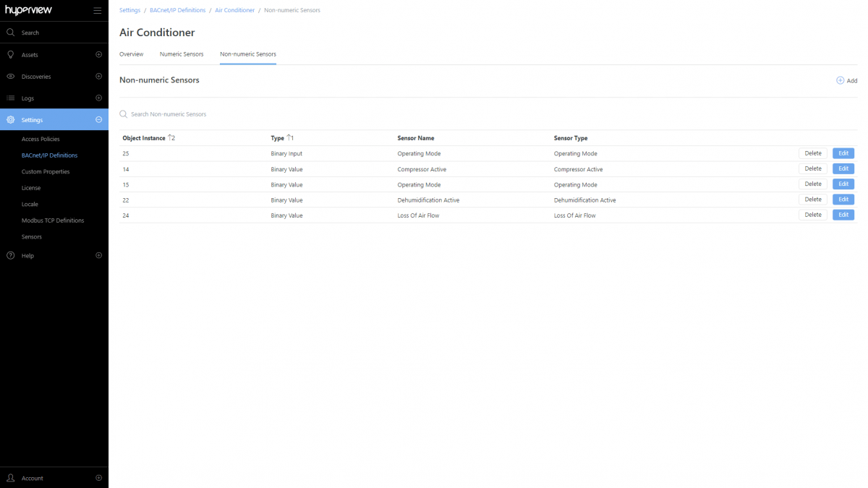Click the hamburger menu icon top left
The height and width of the screenshot is (488, 868).
(x=97, y=10)
